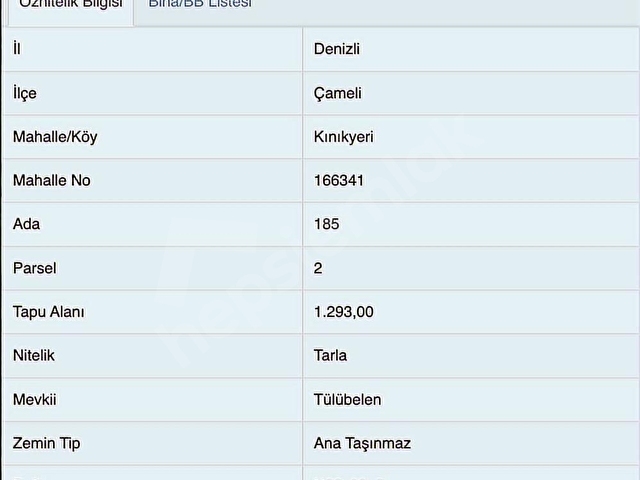640x480 pixels.
Task: Select the value Tarla
Action: [x=330, y=356]
